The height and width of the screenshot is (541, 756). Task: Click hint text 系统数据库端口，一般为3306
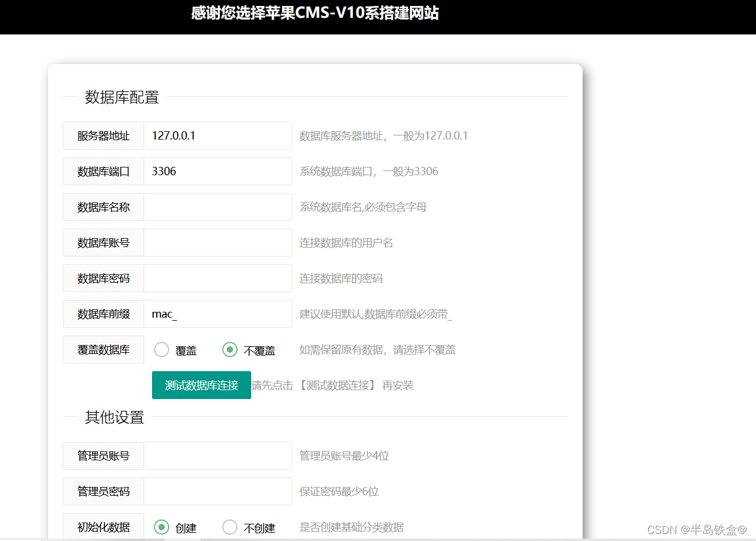369,172
